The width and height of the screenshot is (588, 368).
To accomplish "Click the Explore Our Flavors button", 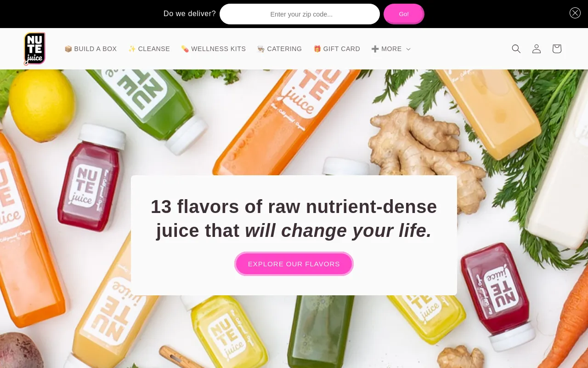I will (x=294, y=264).
